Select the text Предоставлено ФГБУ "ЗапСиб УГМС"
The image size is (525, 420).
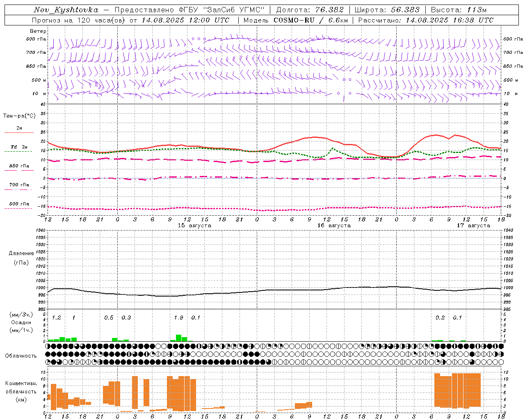[x=189, y=10]
